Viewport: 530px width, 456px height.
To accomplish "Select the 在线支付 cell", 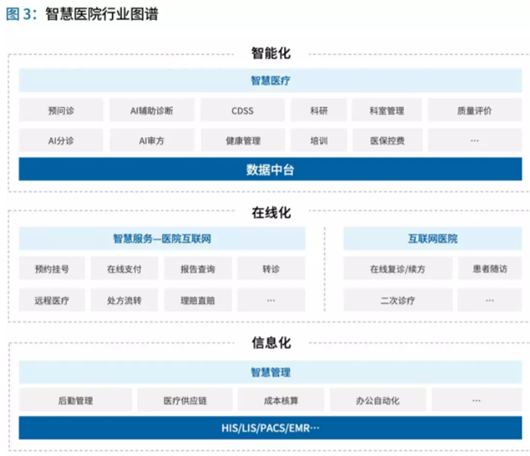I will 124,269.
